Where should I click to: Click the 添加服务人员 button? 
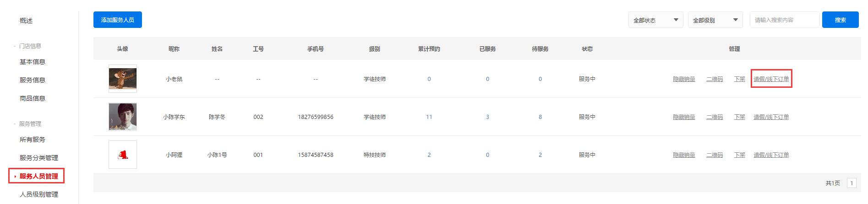118,20
